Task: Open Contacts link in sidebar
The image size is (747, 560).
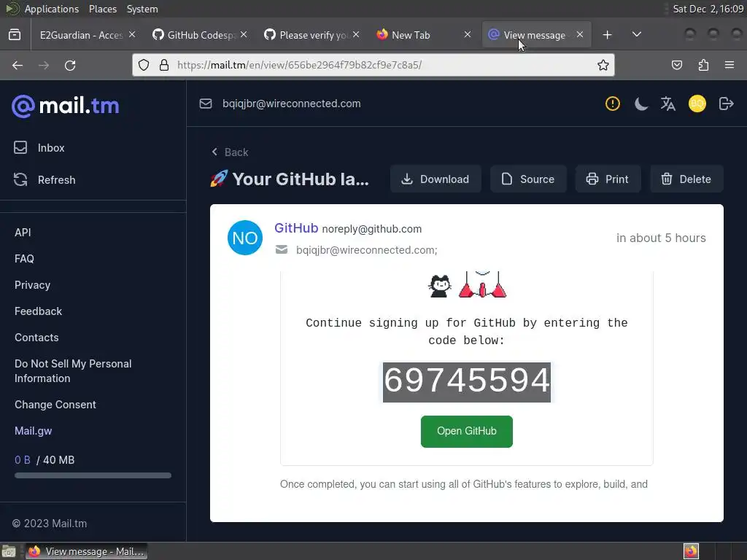Action: pyautogui.click(x=36, y=337)
